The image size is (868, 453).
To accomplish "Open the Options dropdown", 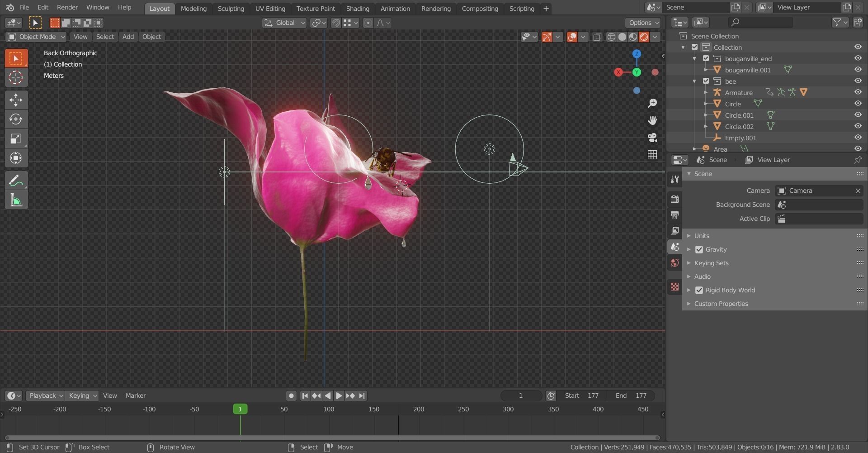I will [642, 23].
